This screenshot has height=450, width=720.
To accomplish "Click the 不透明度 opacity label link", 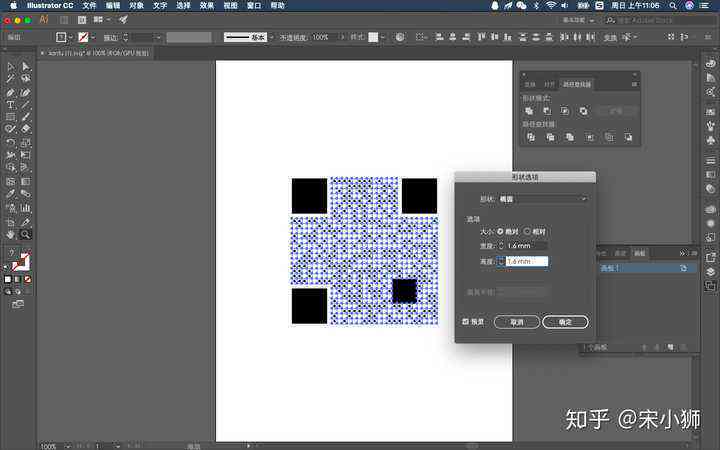I will click(x=293, y=37).
